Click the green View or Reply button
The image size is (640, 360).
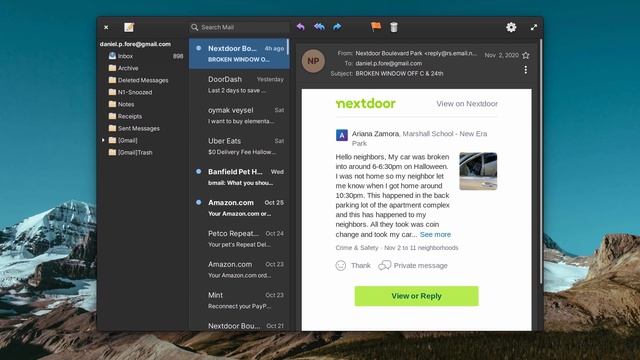(x=416, y=296)
